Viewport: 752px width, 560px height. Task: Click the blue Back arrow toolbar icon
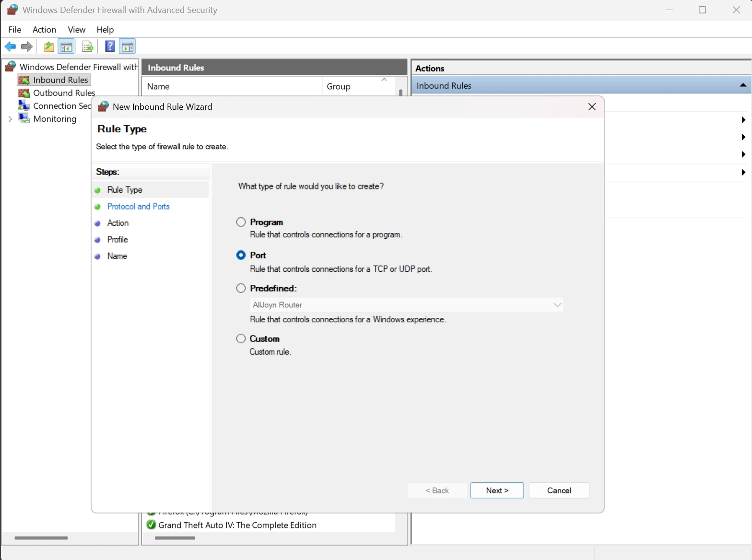(x=10, y=47)
